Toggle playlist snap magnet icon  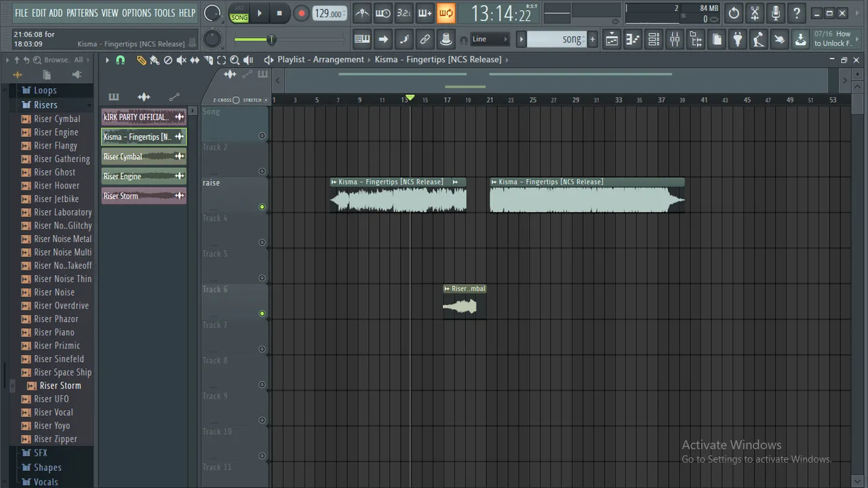[121, 60]
